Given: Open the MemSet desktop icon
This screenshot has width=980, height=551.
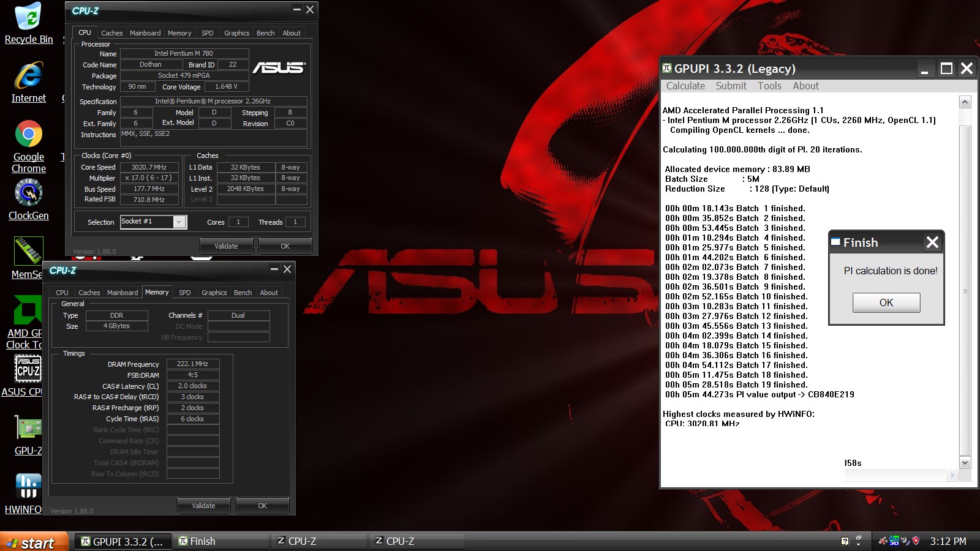Looking at the screenshot, I should click(28, 258).
